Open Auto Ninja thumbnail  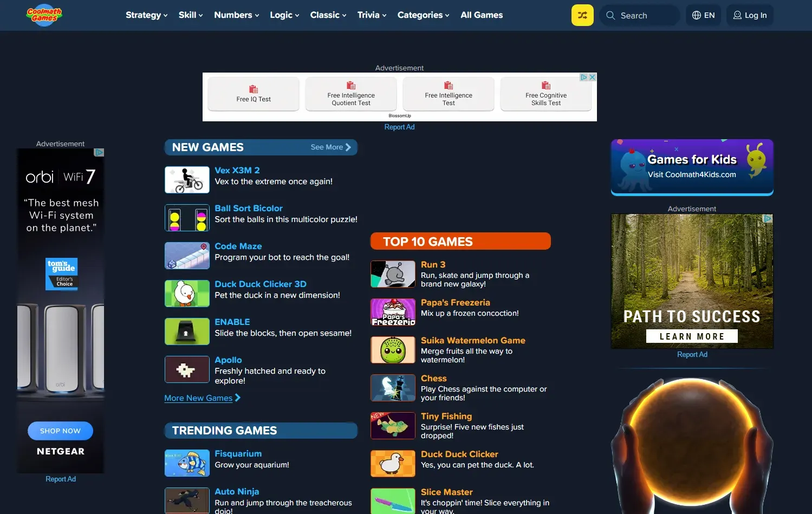pos(187,500)
